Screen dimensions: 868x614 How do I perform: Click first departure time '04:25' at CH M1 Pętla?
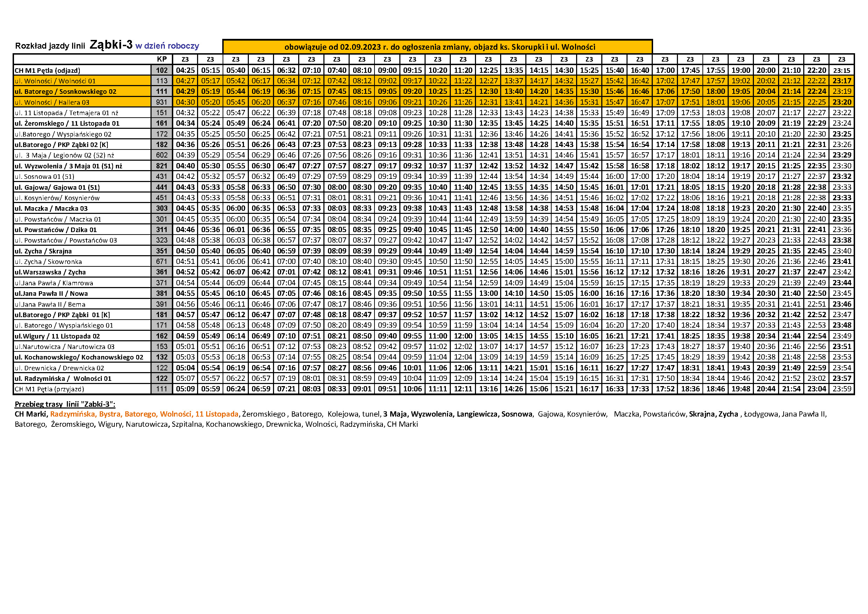(185, 70)
